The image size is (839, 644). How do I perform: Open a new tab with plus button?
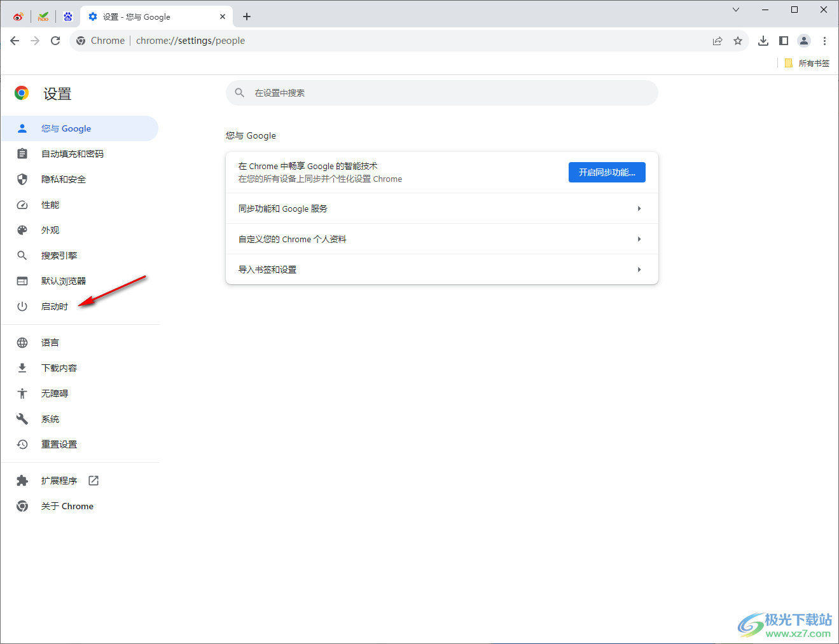(247, 17)
